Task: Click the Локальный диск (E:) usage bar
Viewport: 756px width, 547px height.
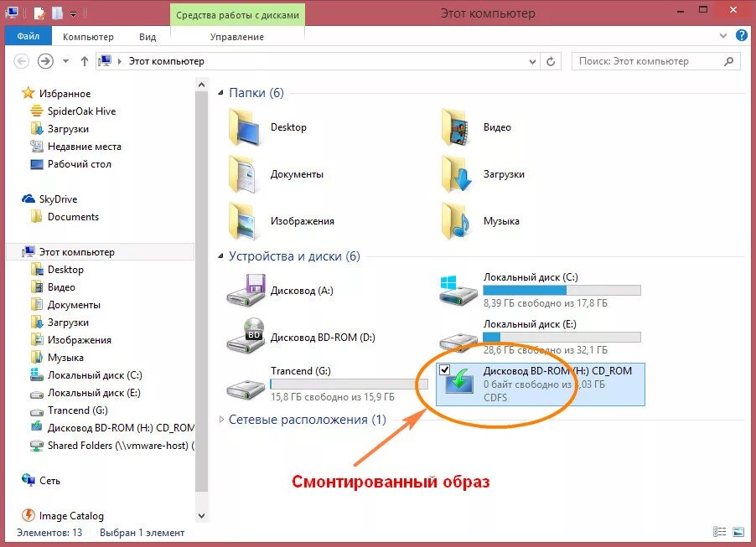Action: pyautogui.click(x=562, y=337)
